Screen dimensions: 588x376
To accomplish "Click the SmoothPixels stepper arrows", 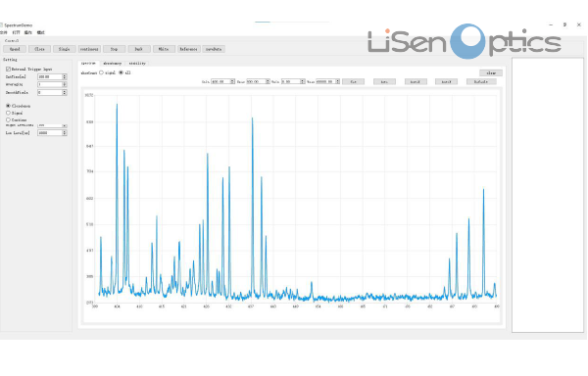I will [65, 92].
